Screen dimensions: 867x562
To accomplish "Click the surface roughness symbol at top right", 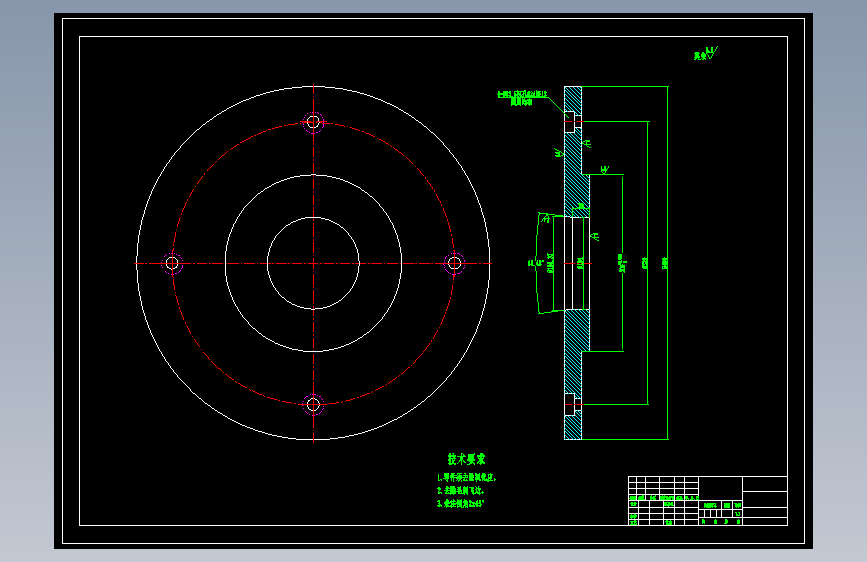I will point(706,54).
